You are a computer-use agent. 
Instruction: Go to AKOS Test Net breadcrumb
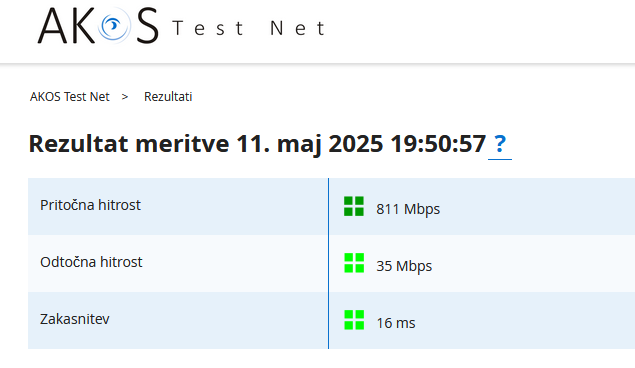point(70,97)
